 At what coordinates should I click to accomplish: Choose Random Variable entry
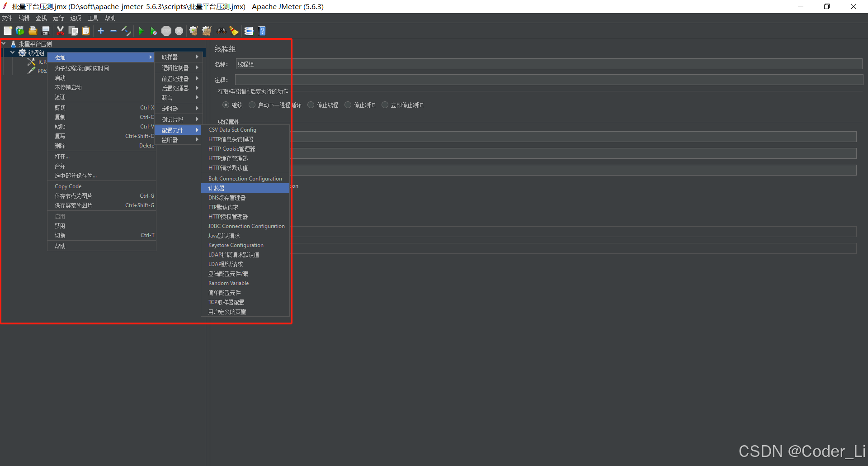point(245,283)
